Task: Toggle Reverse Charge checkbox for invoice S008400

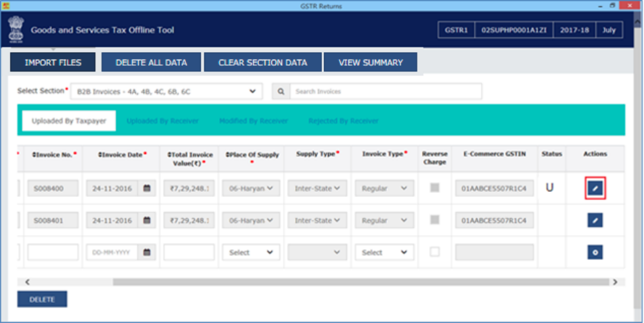Action: [434, 188]
